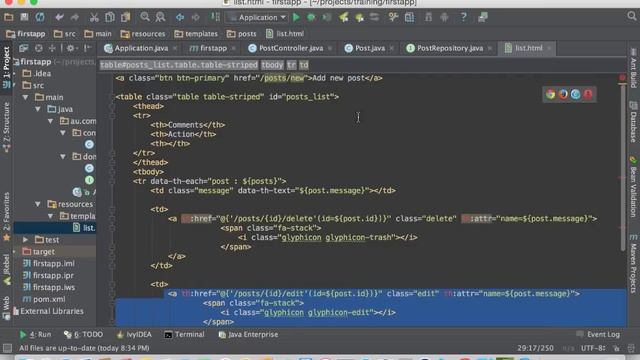Open in Opera browser icon

pyautogui.click(x=588, y=95)
